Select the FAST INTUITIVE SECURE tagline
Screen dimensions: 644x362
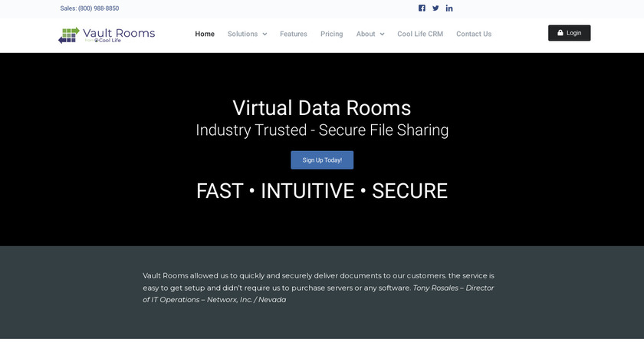pos(322,191)
